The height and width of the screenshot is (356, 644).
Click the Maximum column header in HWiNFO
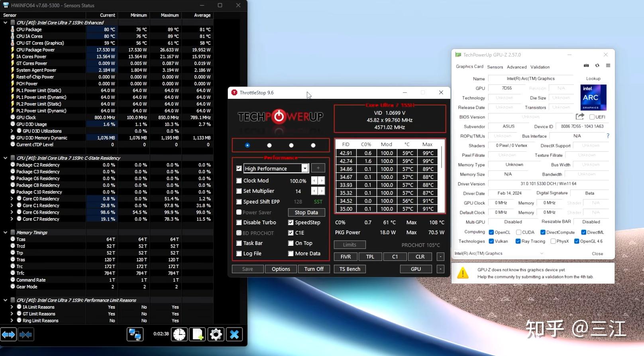pyautogui.click(x=165, y=15)
